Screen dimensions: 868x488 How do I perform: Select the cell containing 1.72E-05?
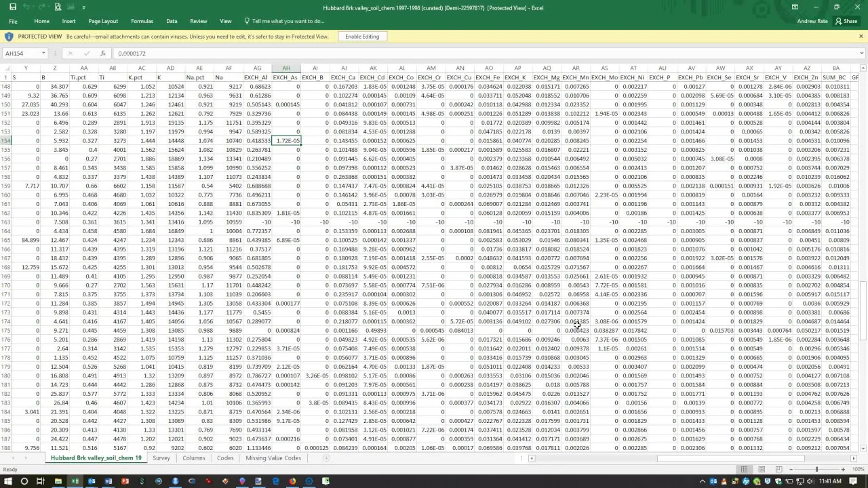tap(286, 140)
